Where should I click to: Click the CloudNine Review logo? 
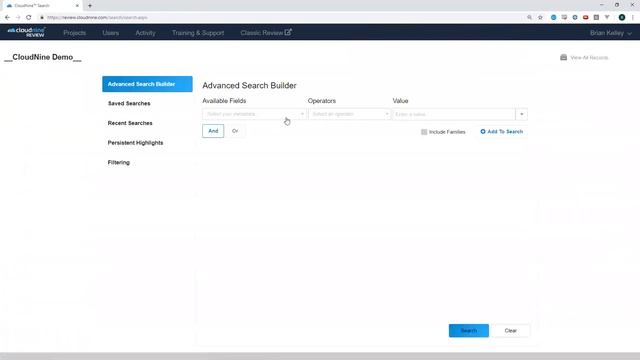click(x=27, y=32)
